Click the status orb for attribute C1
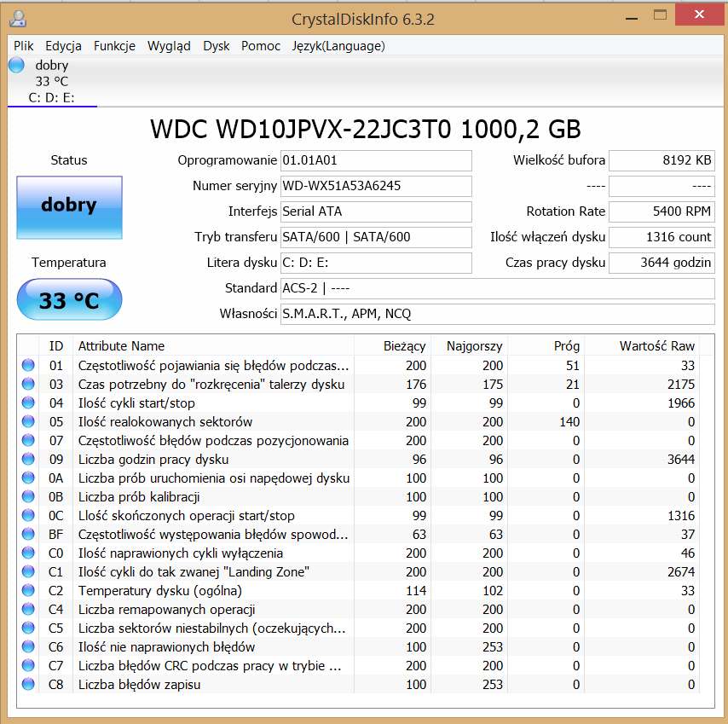728x724 pixels. 28,571
